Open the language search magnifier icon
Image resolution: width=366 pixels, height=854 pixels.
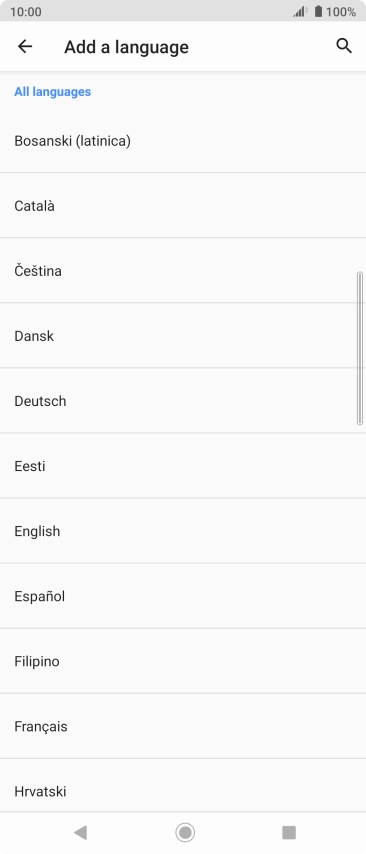(x=344, y=46)
